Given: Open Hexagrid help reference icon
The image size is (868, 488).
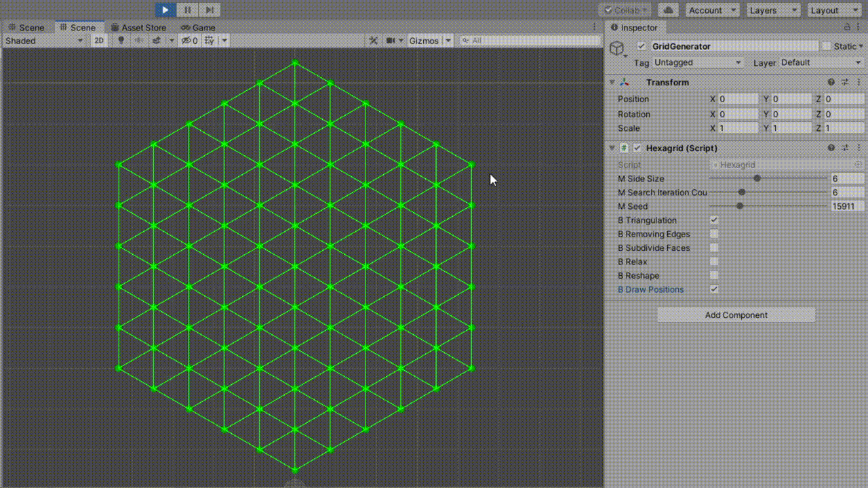Looking at the screenshot, I should click(831, 148).
